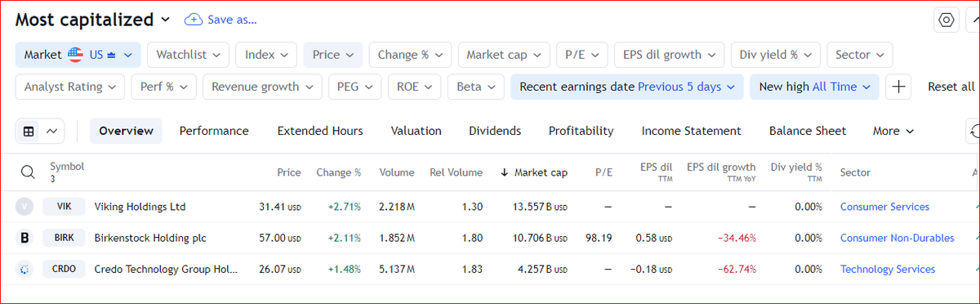Sort by the P/E column header
The image size is (980, 304).
pyautogui.click(x=604, y=172)
